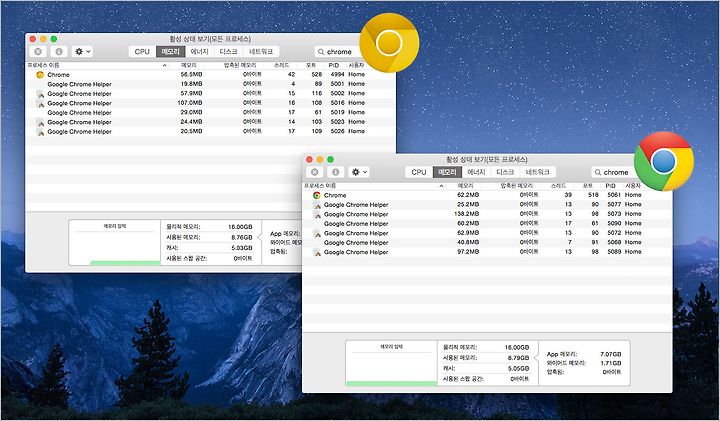This screenshot has width=720, height=421.
Task: Sort by 프로세스 이름 column in the front window
Action: coord(320,185)
